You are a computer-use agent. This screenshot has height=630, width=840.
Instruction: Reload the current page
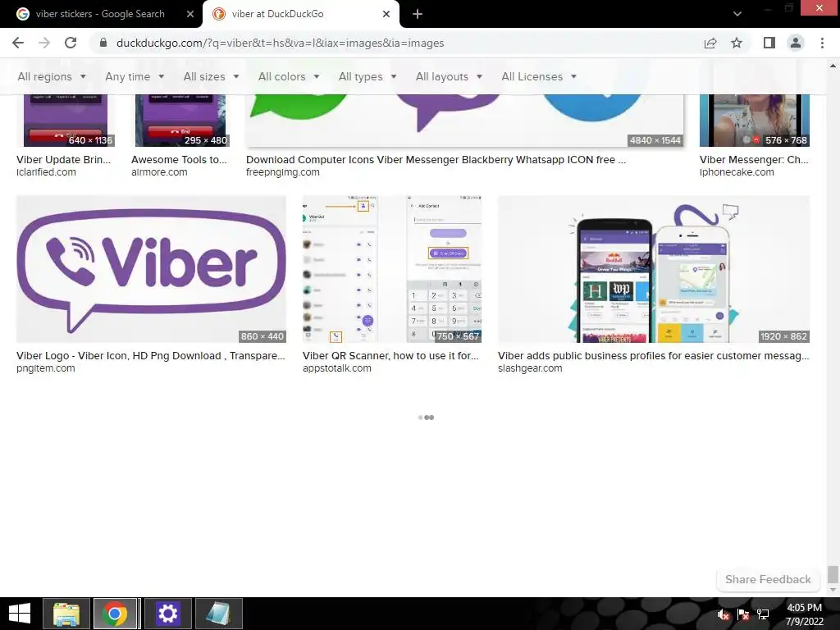(71, 43)
